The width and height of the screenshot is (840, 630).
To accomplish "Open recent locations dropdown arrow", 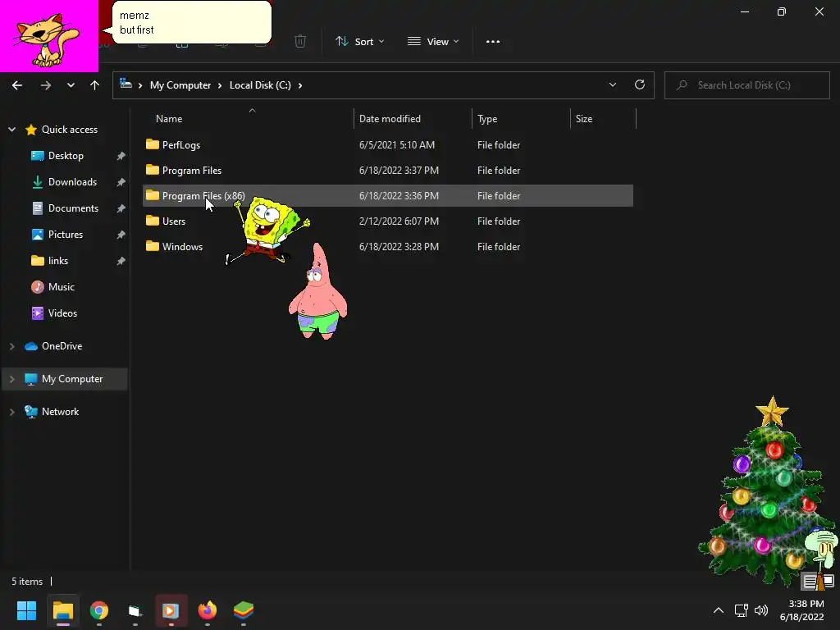I will coord(71,85).
